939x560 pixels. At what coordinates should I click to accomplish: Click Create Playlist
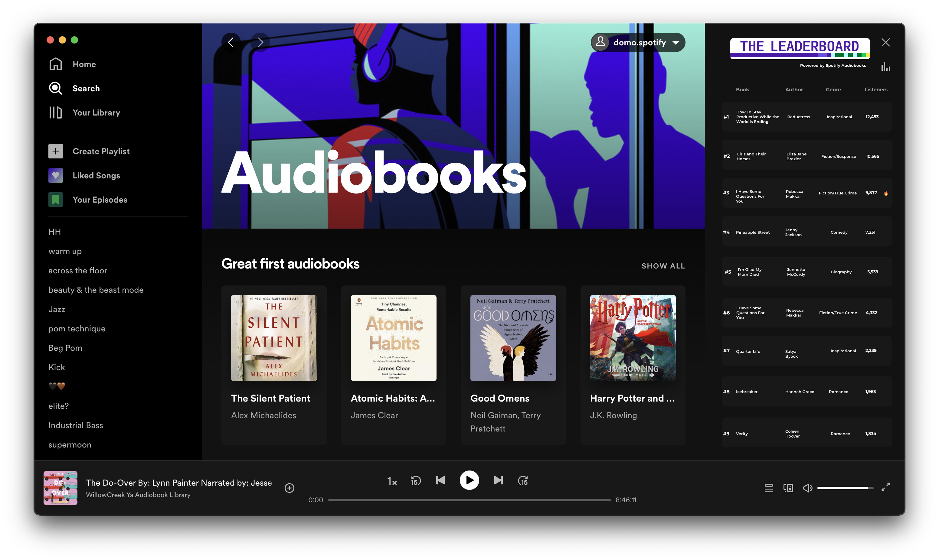101,151
